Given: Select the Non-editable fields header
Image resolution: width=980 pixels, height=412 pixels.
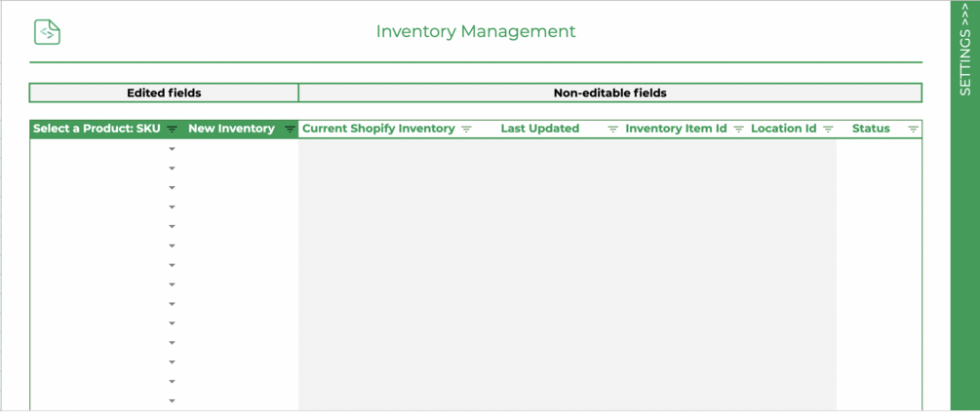Looking at the screenshot, I should tap(609, 94).
